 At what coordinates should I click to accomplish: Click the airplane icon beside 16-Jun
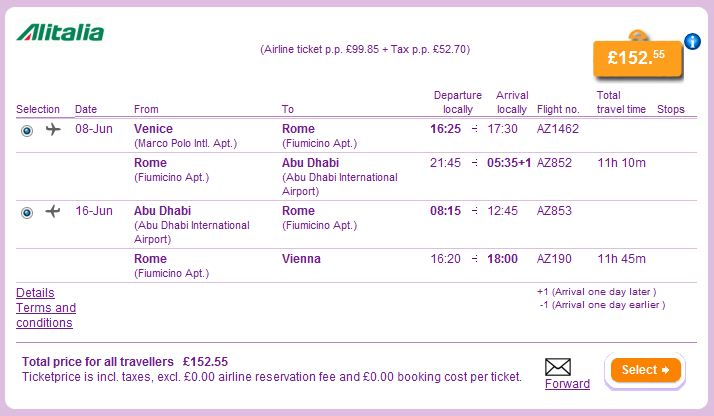[53, 211]
